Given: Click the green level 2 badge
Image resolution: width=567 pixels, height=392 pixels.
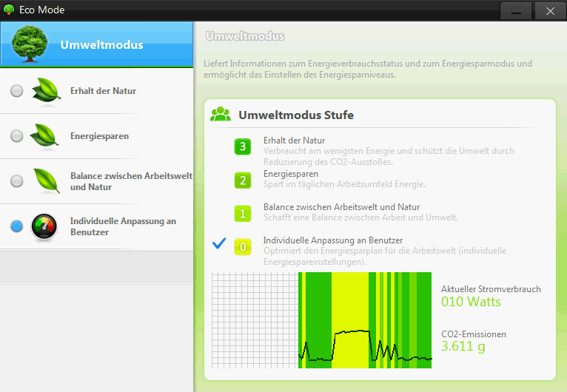Looking at the screenshot, I should [x=243, y=180].
